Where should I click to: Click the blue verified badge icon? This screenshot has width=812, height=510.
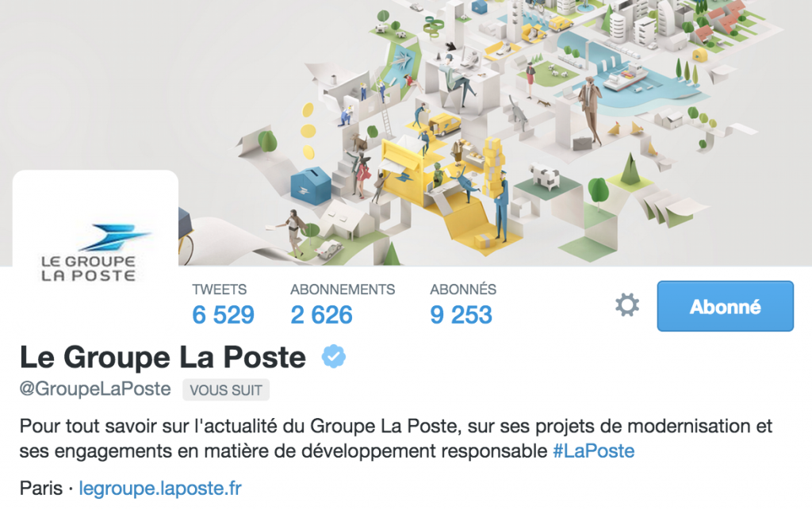pos(334,356)
